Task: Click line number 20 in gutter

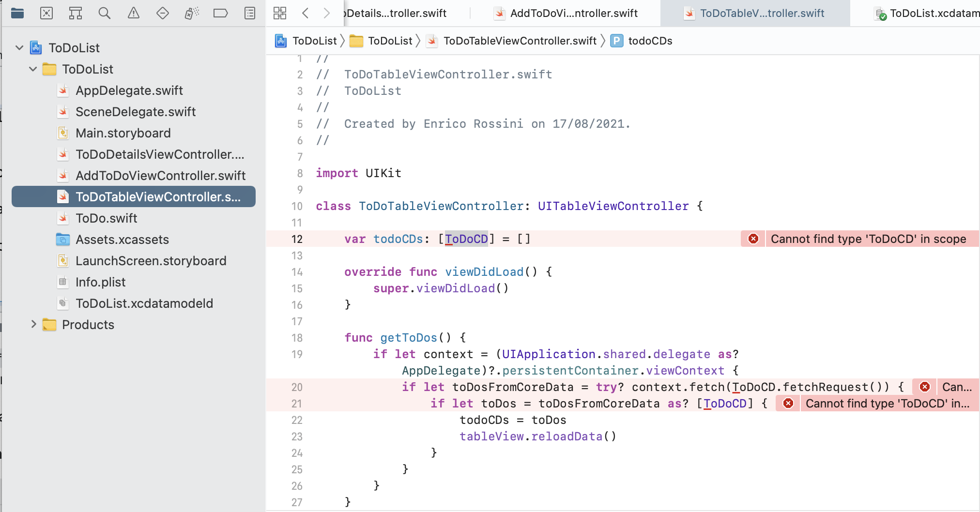Action: click(296, 387)
